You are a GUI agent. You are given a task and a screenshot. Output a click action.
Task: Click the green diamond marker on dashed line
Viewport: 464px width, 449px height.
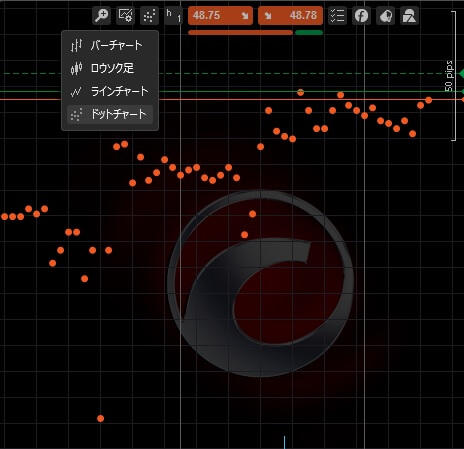pyautogui.click(x=461, y=74)
